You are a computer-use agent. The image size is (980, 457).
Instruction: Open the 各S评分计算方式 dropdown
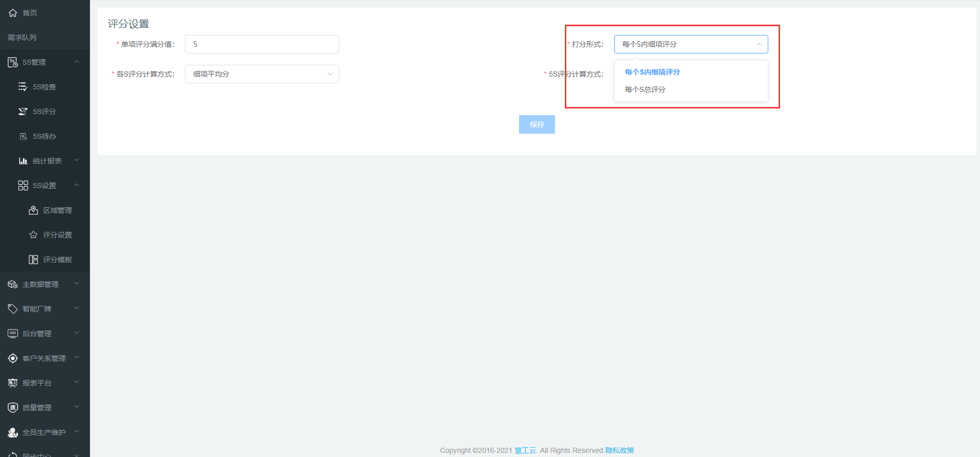[x=262, y=74]
